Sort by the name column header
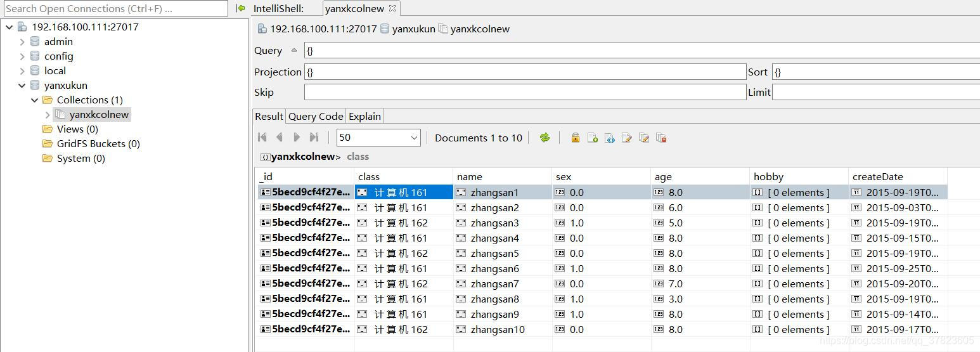980x352 pixels. [x=503, y=176]
